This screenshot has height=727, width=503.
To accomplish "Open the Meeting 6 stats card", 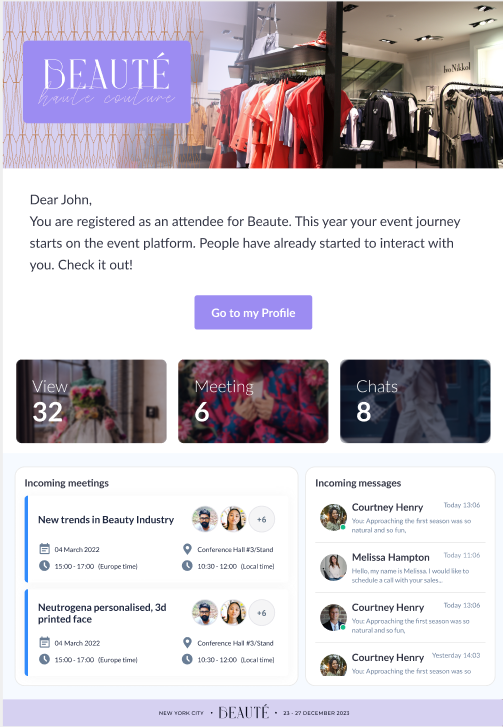I will tap(253, 401).
